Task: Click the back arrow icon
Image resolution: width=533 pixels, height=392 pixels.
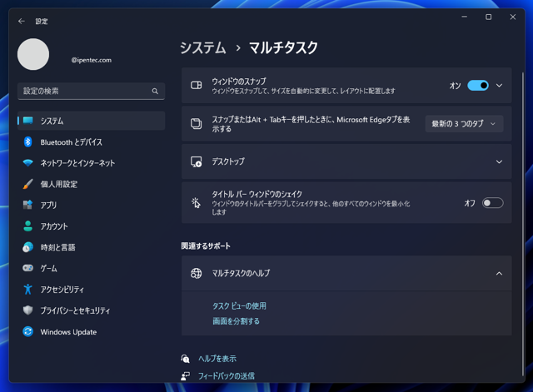Action: click(x=22, y=21)
